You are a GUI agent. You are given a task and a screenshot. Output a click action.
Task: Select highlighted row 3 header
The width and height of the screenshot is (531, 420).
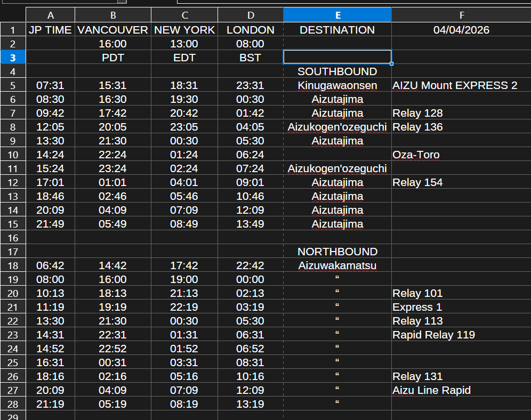pos(13,58)
